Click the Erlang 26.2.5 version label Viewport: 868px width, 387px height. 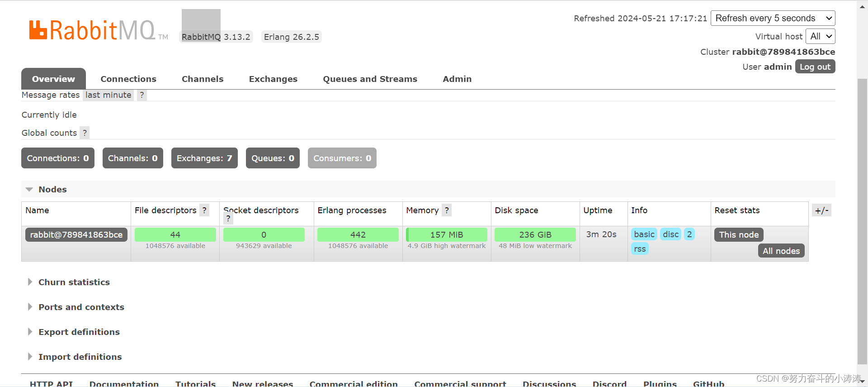coord(292,37)
